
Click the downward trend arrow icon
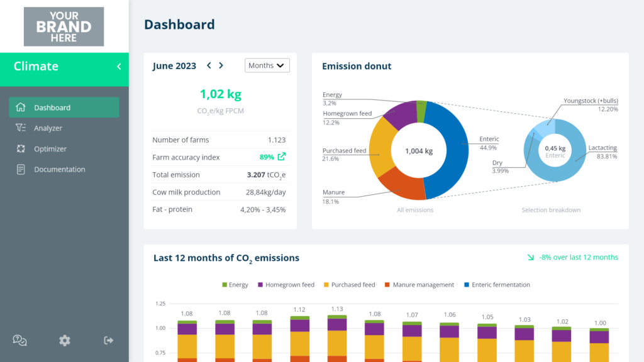(x=531, y=257)
